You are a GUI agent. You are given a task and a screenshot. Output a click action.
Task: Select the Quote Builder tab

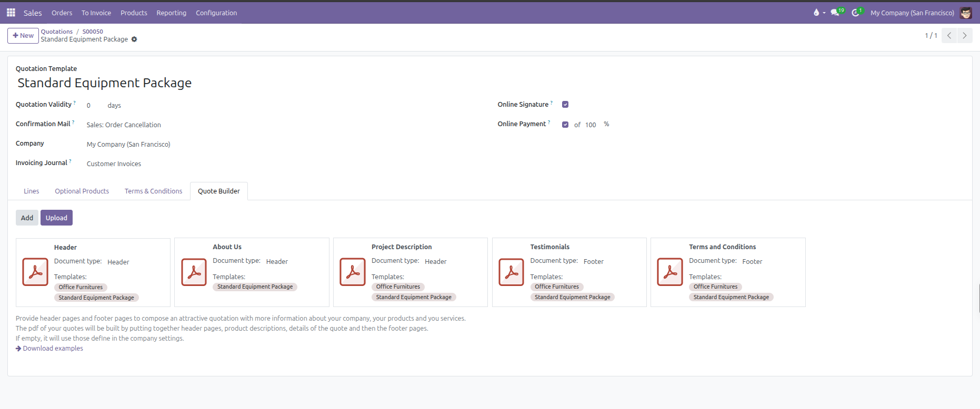219,191
